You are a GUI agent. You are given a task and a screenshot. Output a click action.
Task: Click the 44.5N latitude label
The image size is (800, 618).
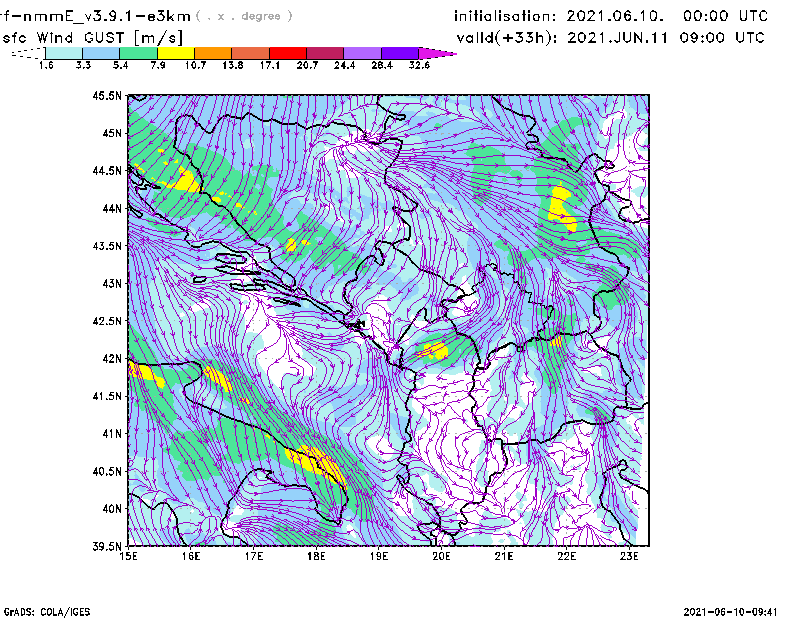click(x=107, y=170)
